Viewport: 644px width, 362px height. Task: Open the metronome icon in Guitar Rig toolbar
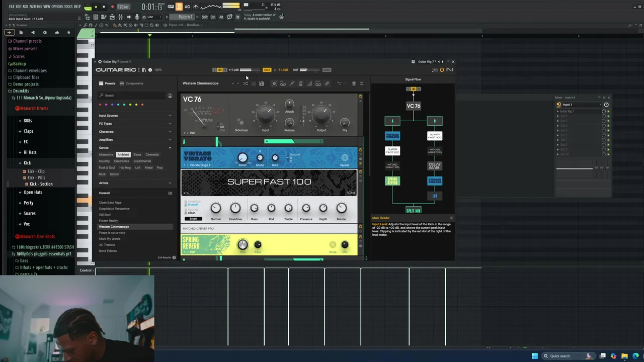tap(300, 83)
